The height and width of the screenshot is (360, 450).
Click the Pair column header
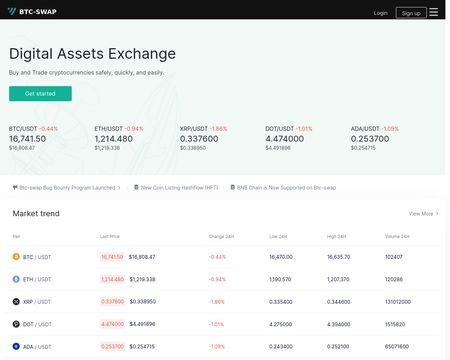[16, 236]
